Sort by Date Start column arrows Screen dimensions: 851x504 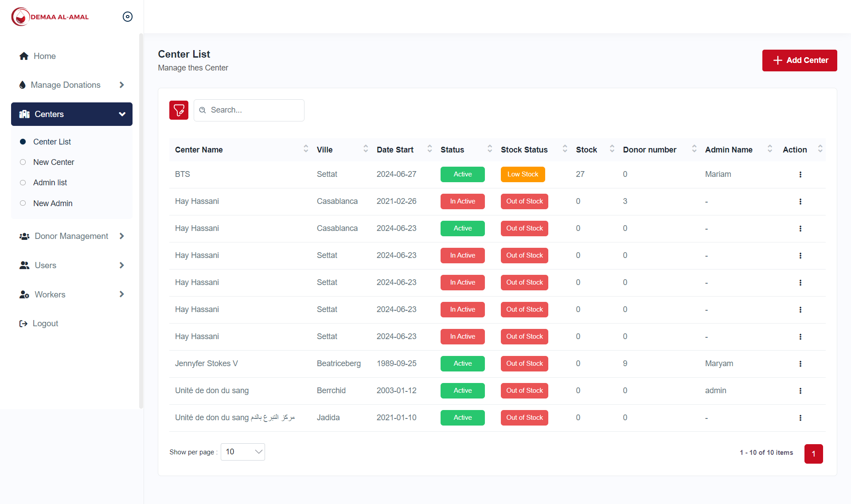coord(429,149)
